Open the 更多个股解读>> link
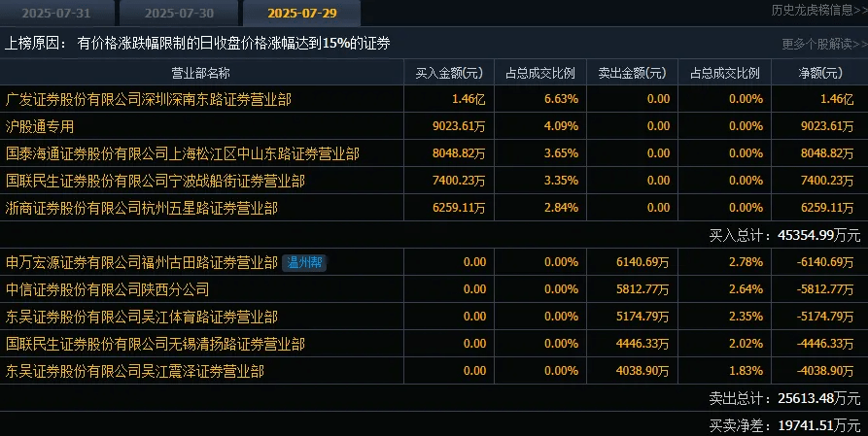 [x=824, y=45]
